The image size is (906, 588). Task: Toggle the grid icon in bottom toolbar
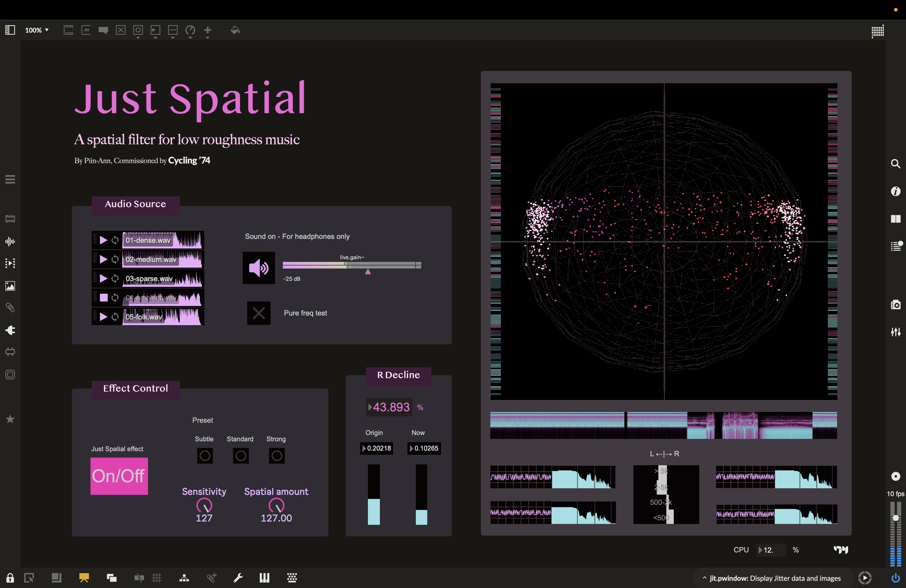(157, 578)
